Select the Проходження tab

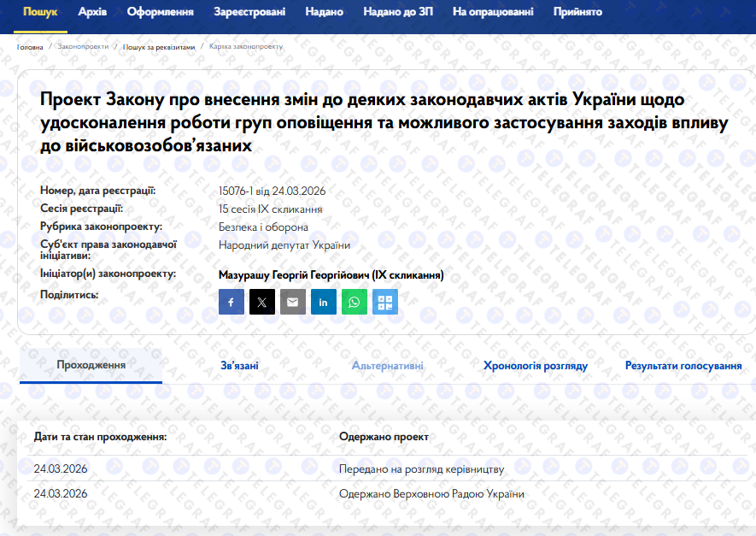91,366
